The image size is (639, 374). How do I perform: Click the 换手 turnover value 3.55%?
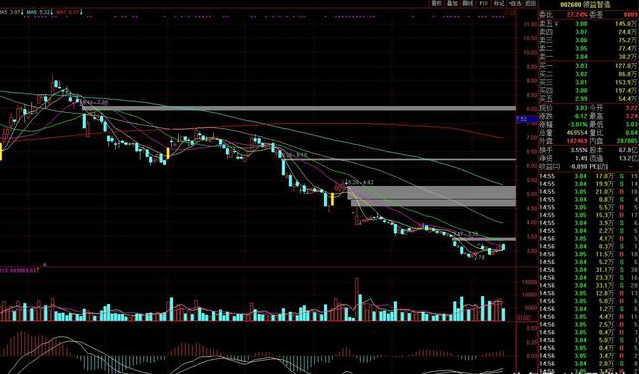579,150
